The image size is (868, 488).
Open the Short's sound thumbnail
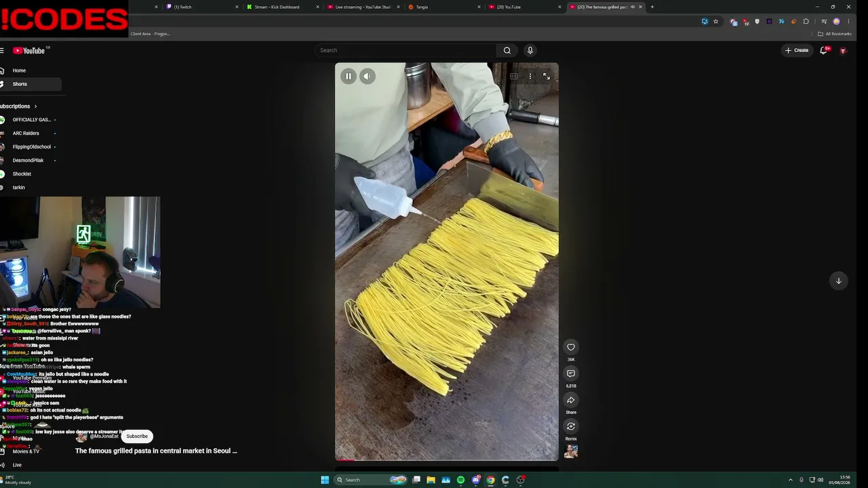(x=571, y=452)
